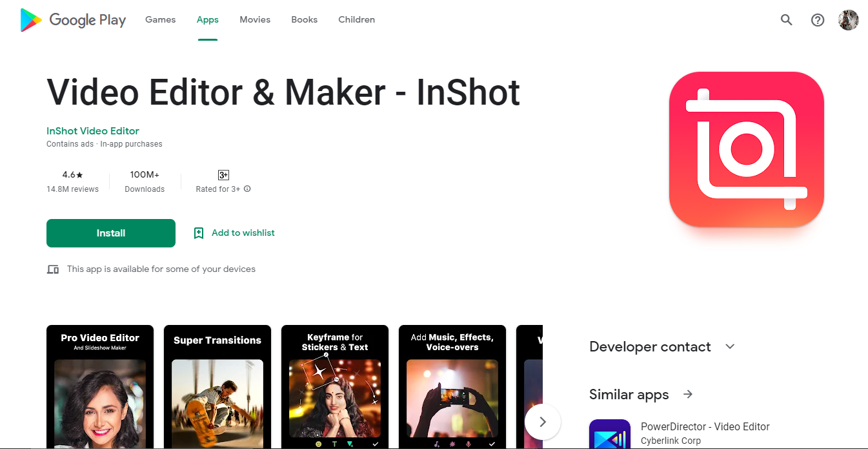Open the Add Music, Effects, Voice-overs screenshot
The height and width of the screenshot is (449, 868).
[x=452, y=387]
